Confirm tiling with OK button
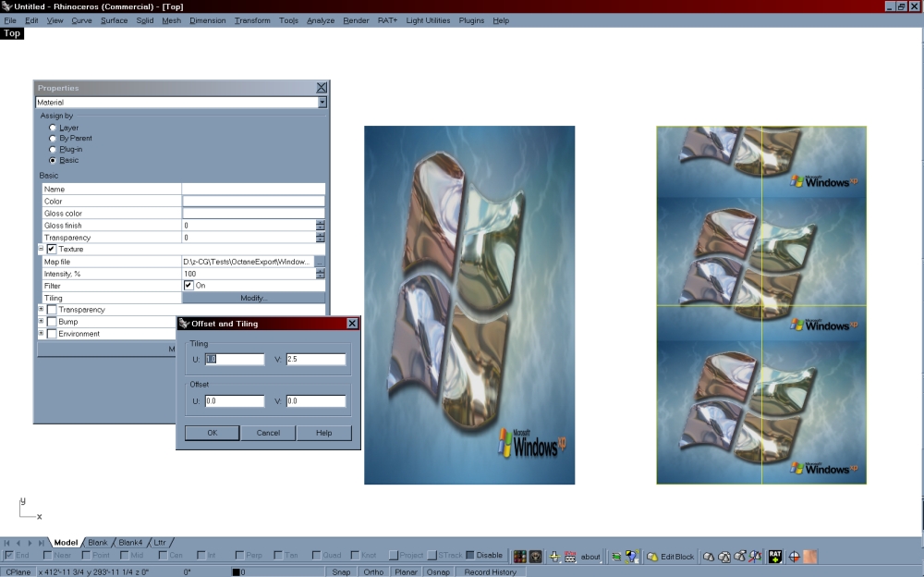The image size is (924, 577). click(213, 433)
